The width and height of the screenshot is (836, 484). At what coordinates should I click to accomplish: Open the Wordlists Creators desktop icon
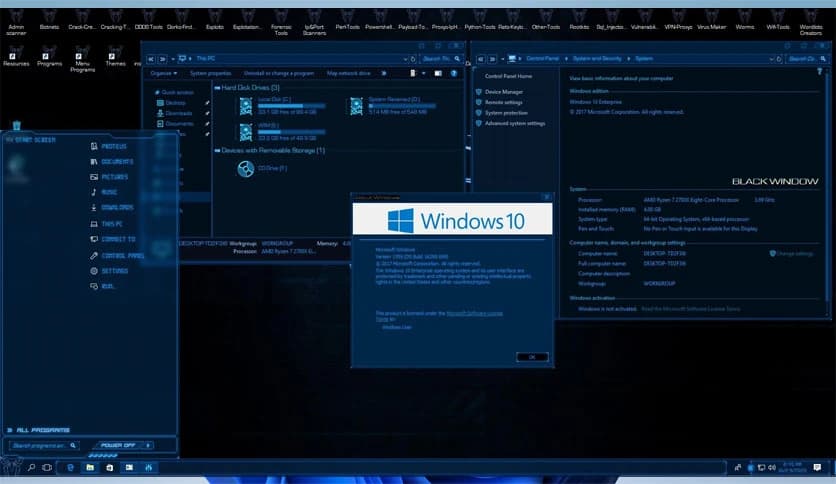pos(811,23)
